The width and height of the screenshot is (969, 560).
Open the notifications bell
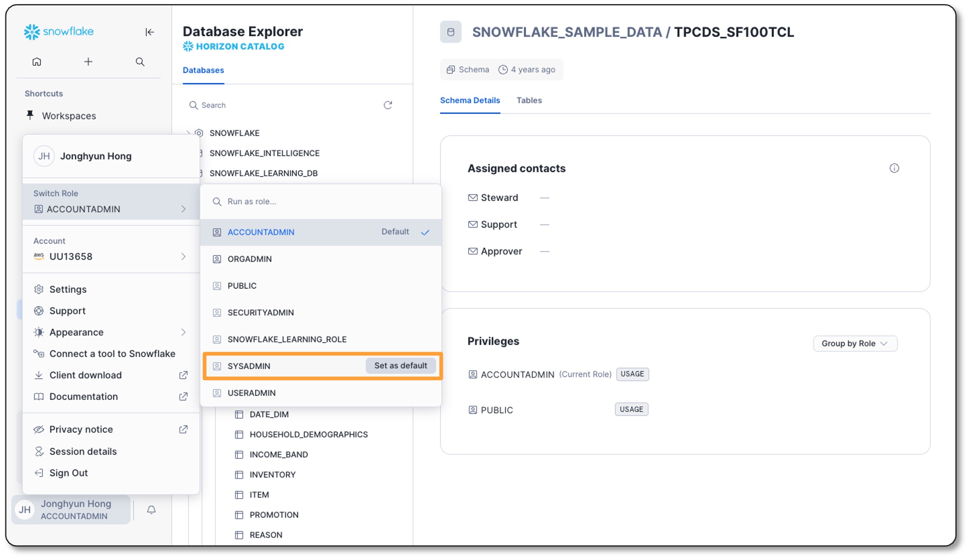pos(151,510)
